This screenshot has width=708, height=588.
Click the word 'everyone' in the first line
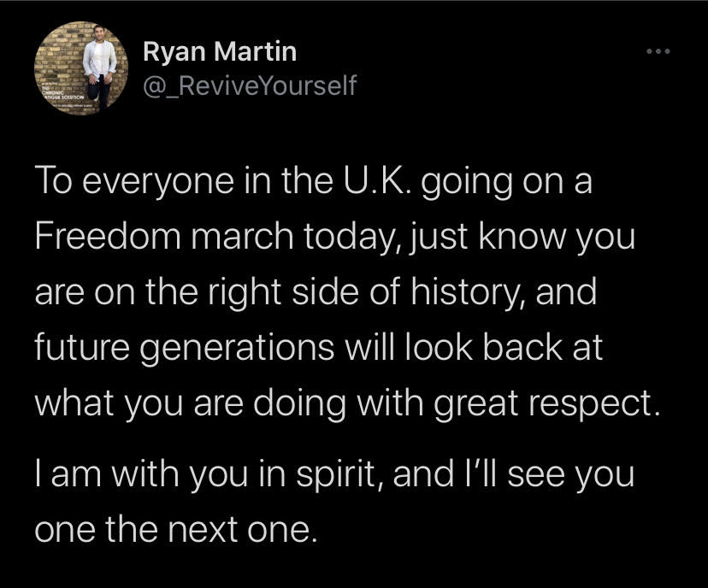click(158, 182)
